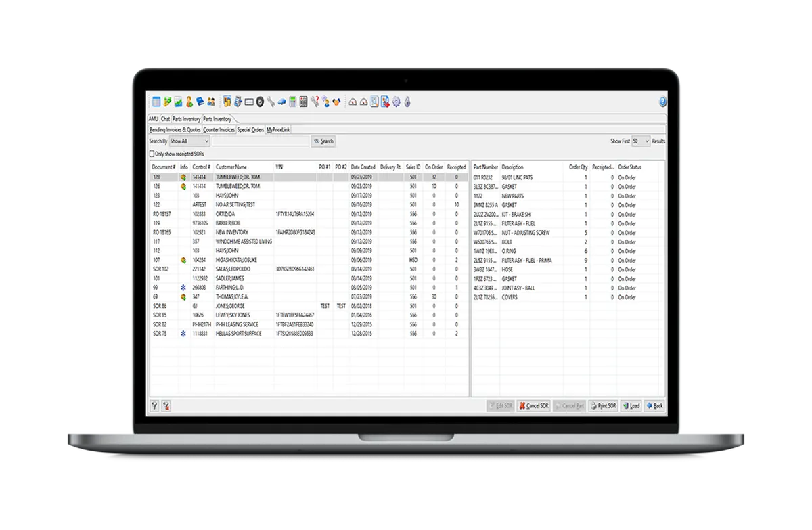
Task: Click the padlock toolbar icon
Action: [407, 102]
